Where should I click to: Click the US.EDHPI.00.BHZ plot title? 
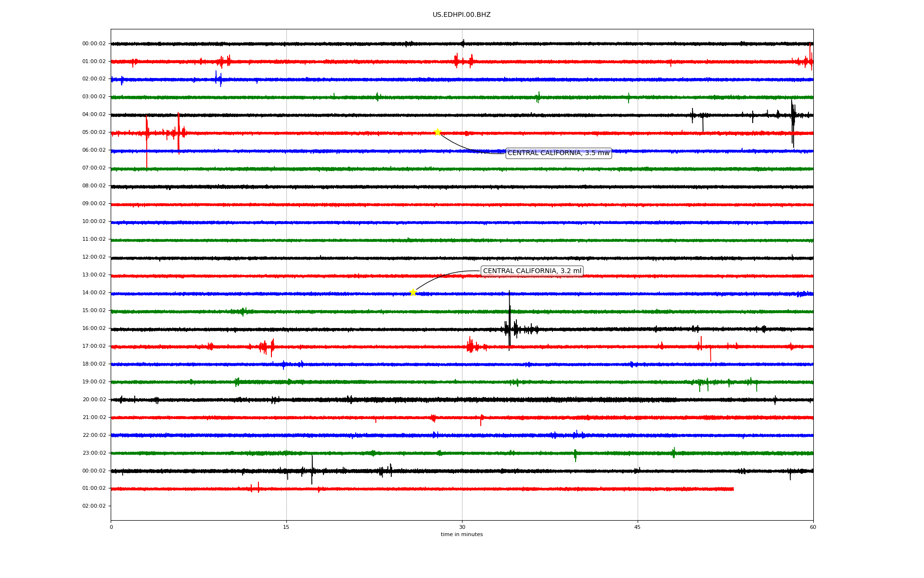[462, 15]
